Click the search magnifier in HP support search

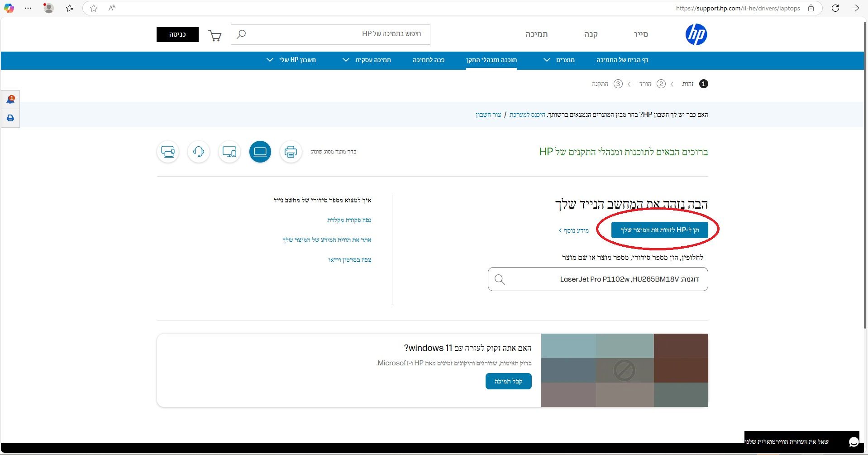(x=241, y=34)
